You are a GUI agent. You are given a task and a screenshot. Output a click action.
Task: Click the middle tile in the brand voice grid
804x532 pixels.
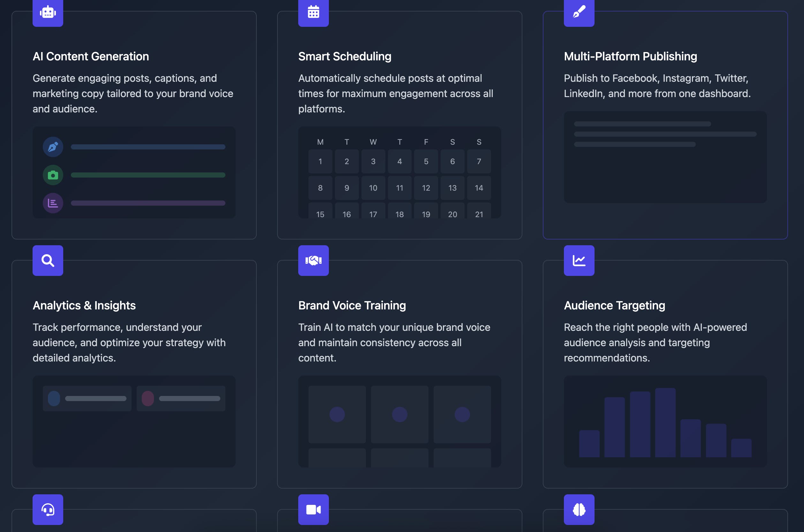coord(399,414)
